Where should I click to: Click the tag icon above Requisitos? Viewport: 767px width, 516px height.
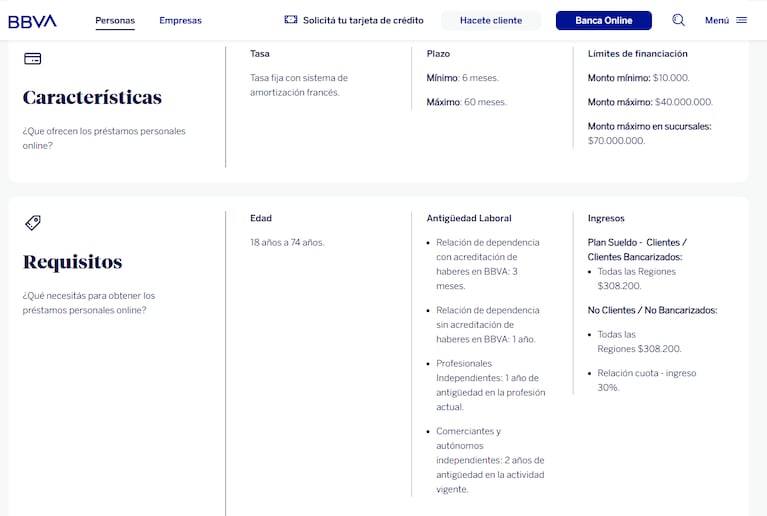pyautogui.click(x=32, y=223)
